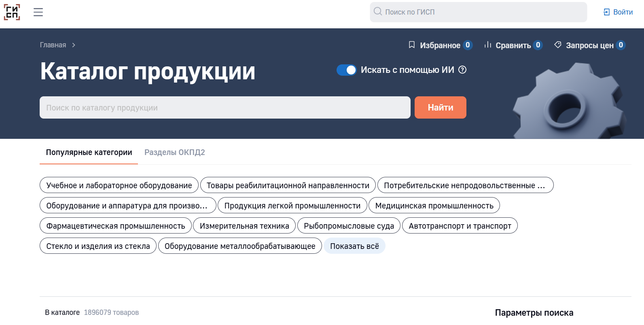Image resolution: width=644 pixels, height=325 pixels.
Task: Open Сравнить comparison page
Action: coord(513,45)
